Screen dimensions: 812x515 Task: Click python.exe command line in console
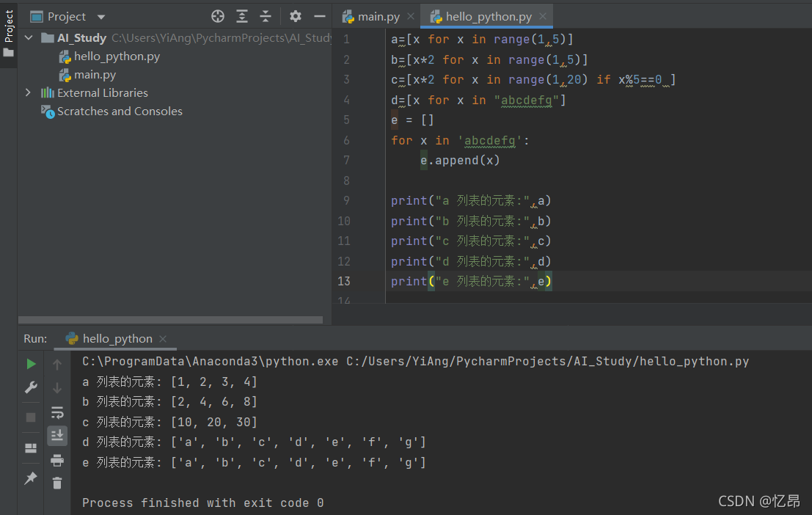(415, 361)
